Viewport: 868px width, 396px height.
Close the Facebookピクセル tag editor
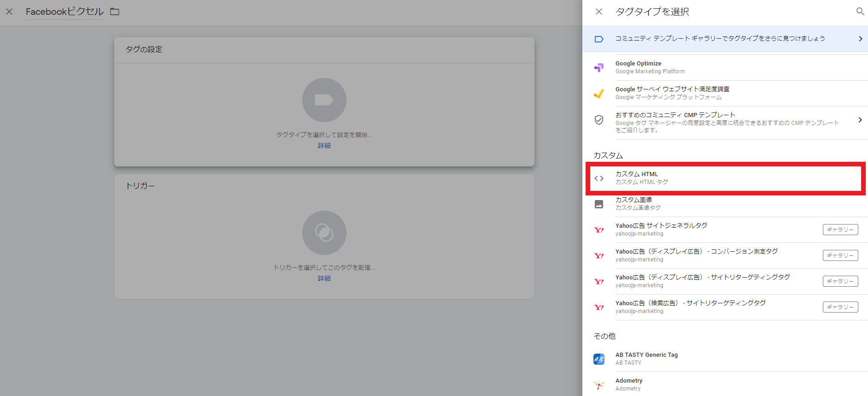pyautogui.click(x=9, y=12)
